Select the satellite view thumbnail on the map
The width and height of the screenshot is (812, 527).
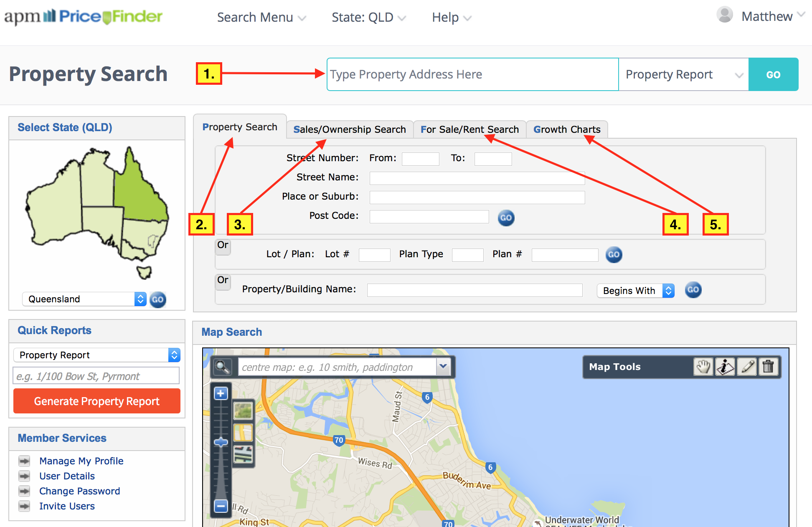click(x=244, y=411)
